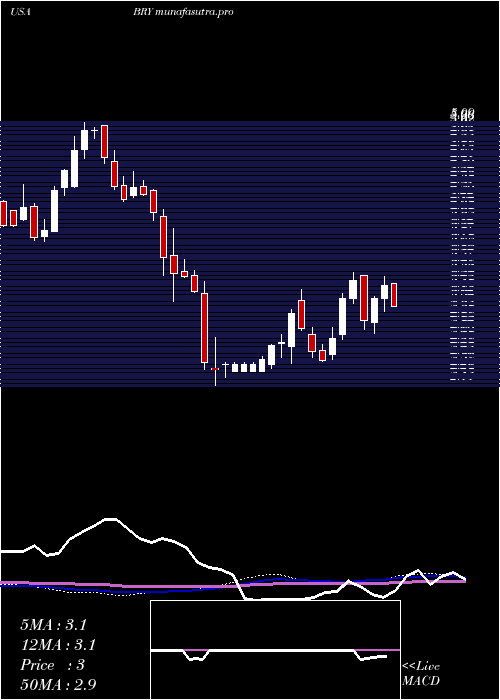This screenshot has height=700, width=500.
Task: Click the 'BRY munafasutra.pro' chart title
Action: pos(183,12)
